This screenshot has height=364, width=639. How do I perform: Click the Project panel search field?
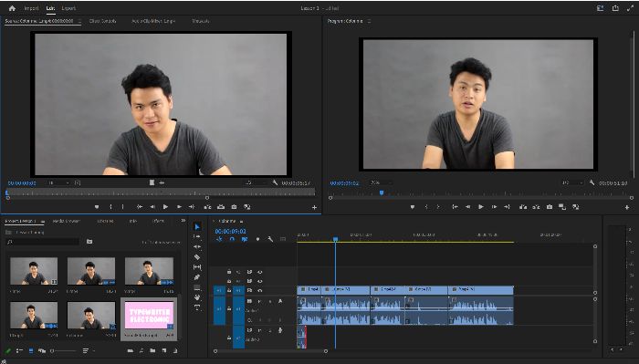(43, 242)
